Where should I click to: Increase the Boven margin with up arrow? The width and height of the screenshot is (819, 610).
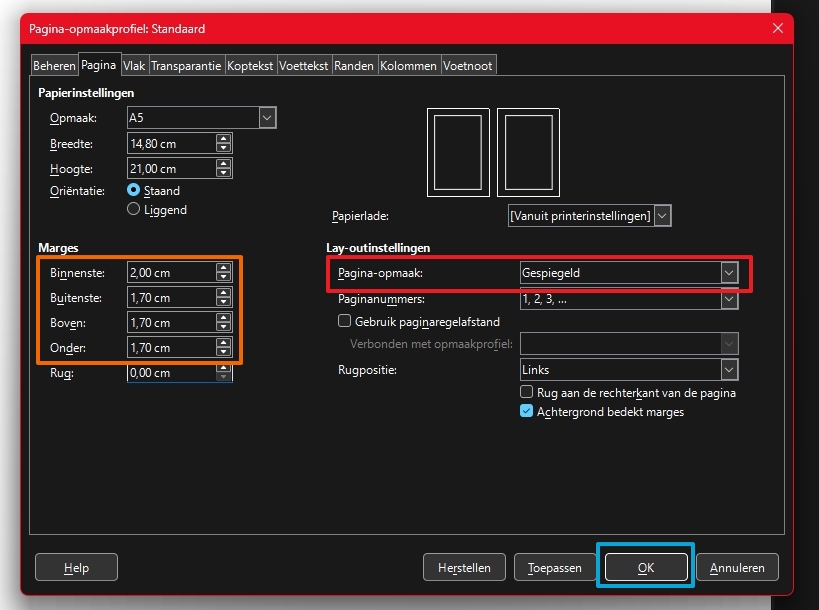tap(224, 318)
